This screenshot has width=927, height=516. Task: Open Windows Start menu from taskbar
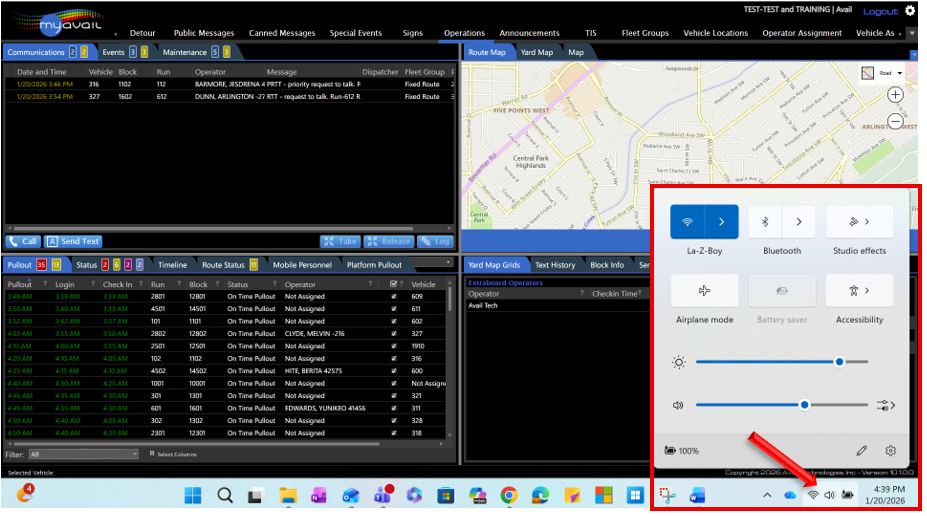pyautogui.click(x=193, y=495)
